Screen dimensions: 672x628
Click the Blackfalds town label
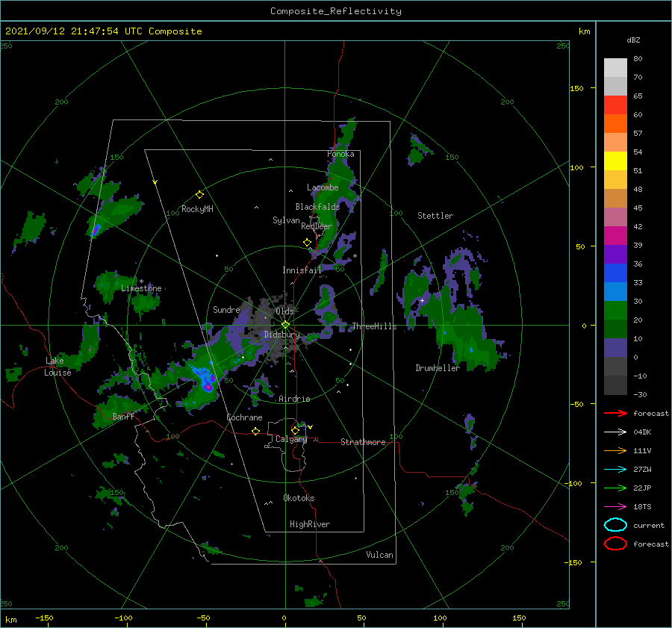[x=317, y=207]
